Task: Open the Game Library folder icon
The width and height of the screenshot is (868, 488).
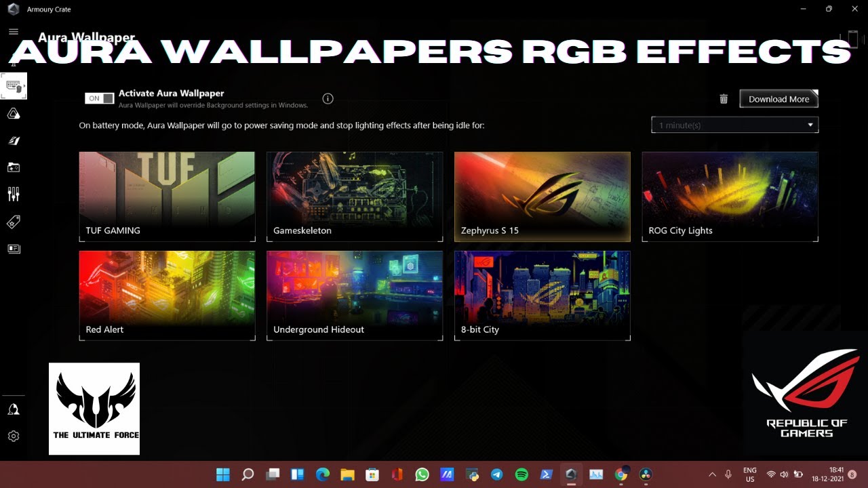Action: [14, 167]
